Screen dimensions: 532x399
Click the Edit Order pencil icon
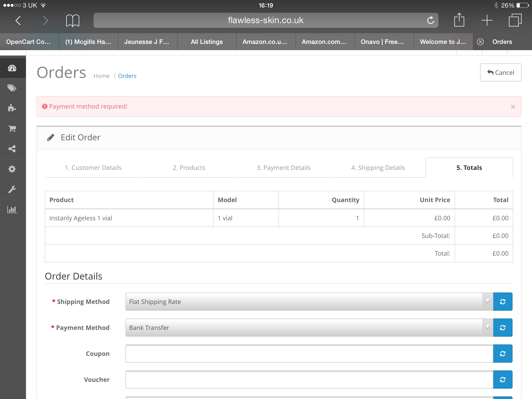51,137
